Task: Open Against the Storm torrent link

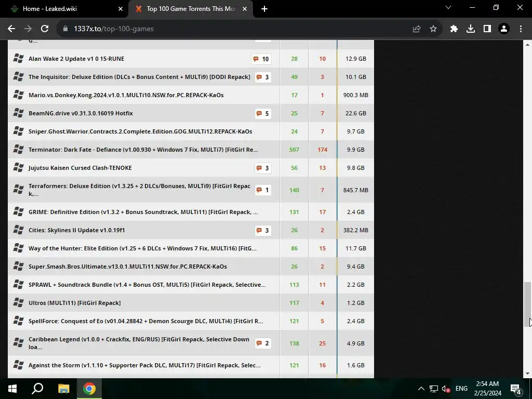Action: [144, 365]
